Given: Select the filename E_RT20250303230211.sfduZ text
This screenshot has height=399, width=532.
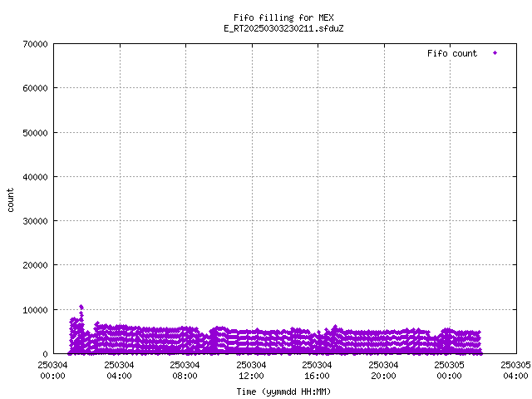Looking at the screenshot, I should coord(283,28).
